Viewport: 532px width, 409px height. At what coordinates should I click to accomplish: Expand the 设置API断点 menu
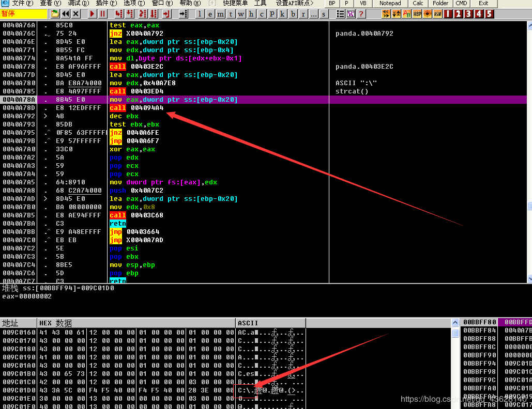(x=295, y=4)
